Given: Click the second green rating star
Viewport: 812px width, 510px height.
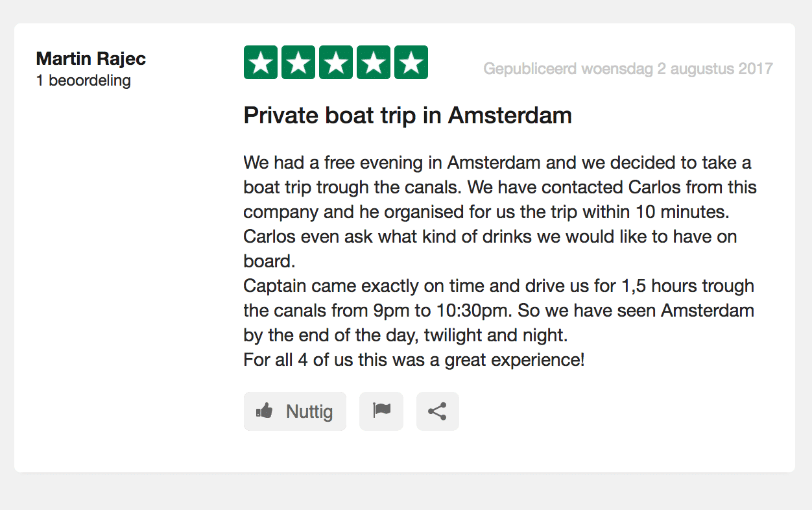Looking at the screenshot, I should coord(298,63).
